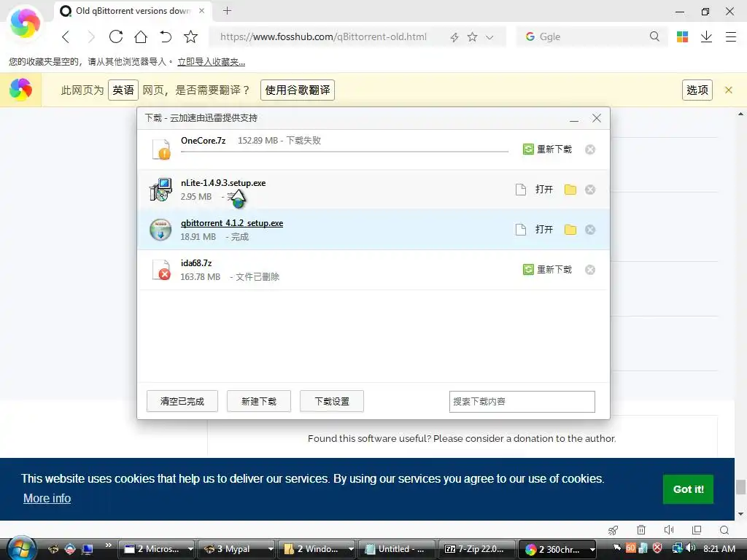Close the Old qBittorrent versions tab
Image resolution: width=747 pixels, height=560 pixels.
[201, 10]
